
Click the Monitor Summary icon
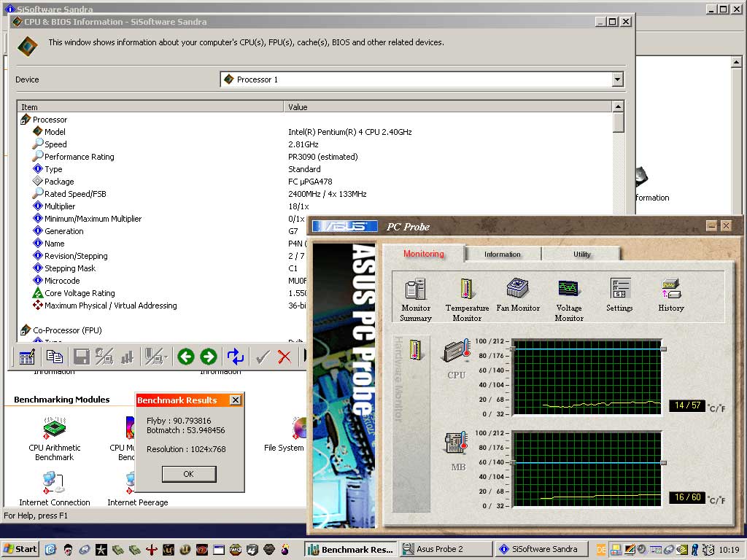tap(416, 290)
